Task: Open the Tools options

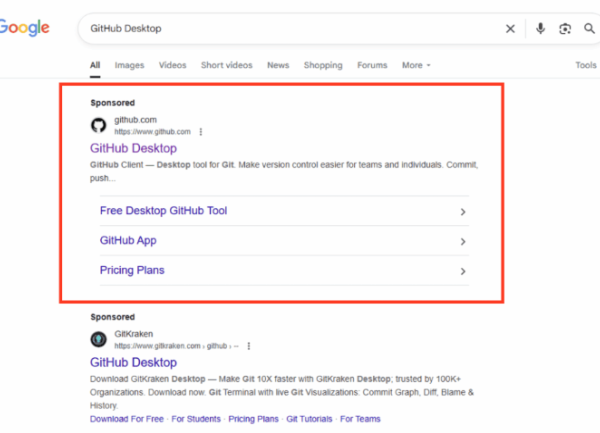Action: (586, 65)
